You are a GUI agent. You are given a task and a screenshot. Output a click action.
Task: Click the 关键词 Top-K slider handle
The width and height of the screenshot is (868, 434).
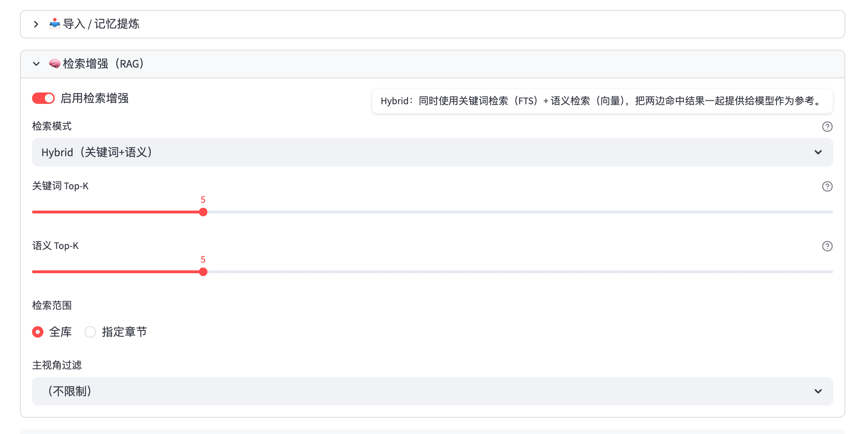point(203,212)
